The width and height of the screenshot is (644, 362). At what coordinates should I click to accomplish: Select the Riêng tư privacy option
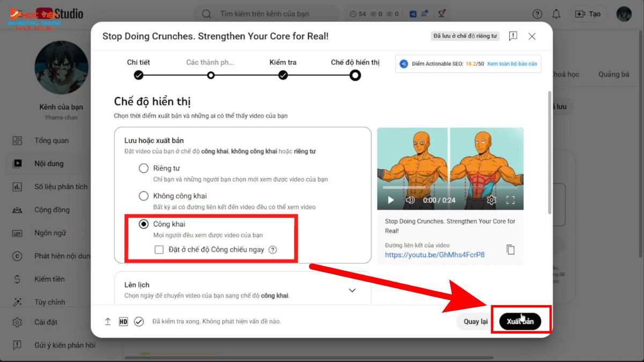point(144,168)
